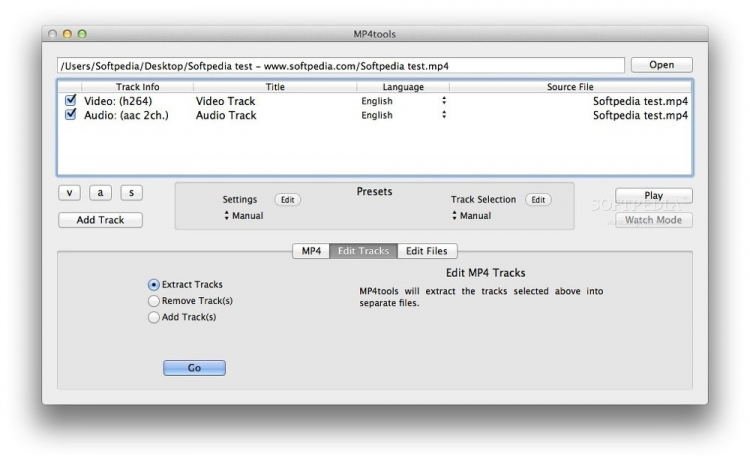The image size is (750, 463).
Task: Click the 'a' track filter button
Action: pos(100,193)
